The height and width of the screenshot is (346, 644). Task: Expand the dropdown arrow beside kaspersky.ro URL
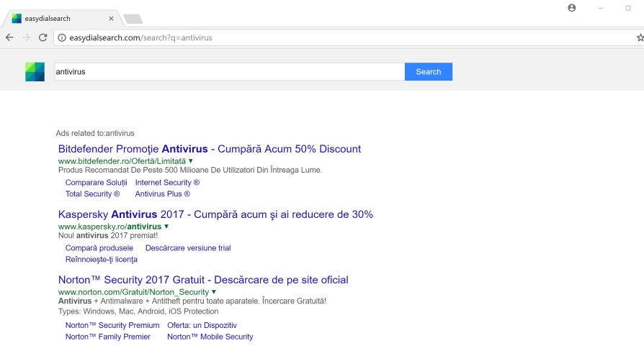[x=166, y=227]
